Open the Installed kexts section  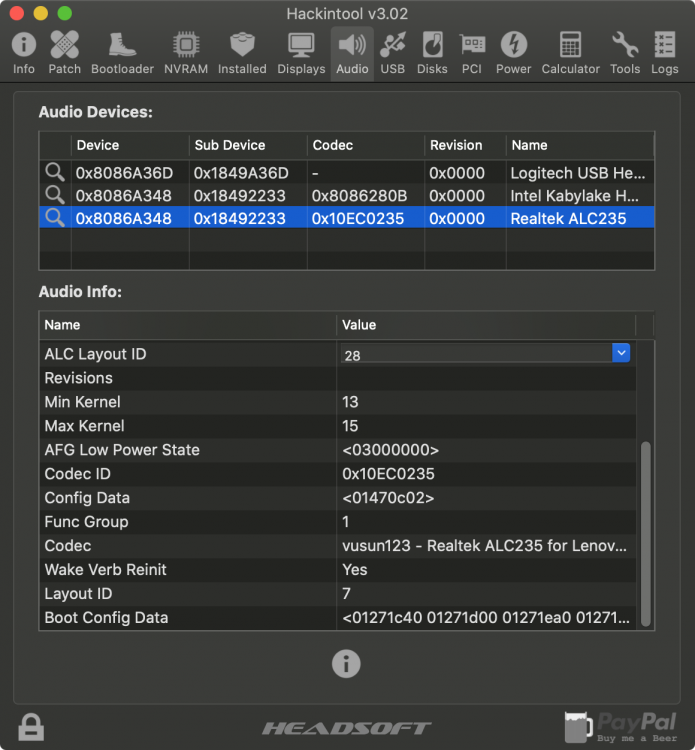(x=242, y=53)
